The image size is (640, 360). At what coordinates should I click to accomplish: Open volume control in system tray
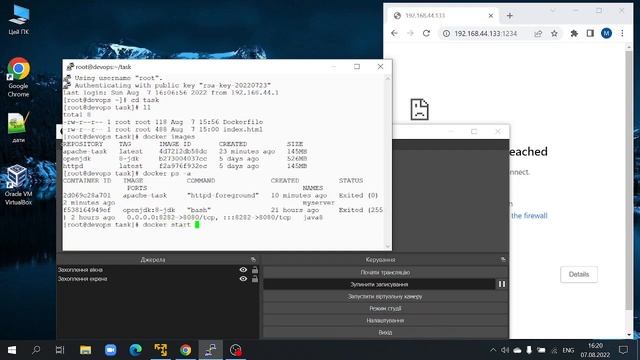pyautogui.click(x=505, y=350)
